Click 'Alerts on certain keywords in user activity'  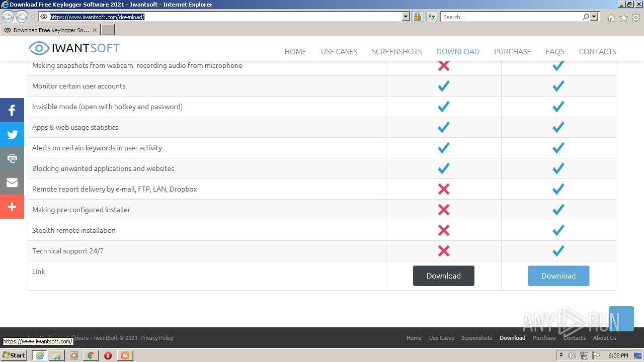[x=97, y=148]
